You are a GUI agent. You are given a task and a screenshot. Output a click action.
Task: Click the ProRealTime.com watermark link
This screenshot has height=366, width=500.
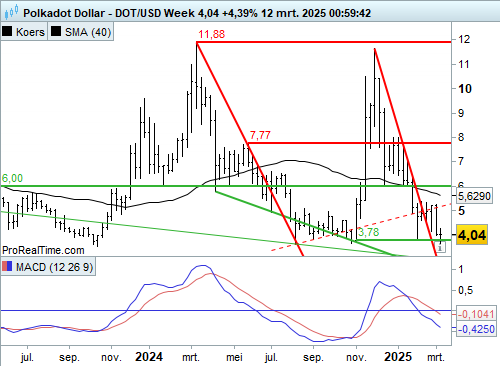pos(43,250)
